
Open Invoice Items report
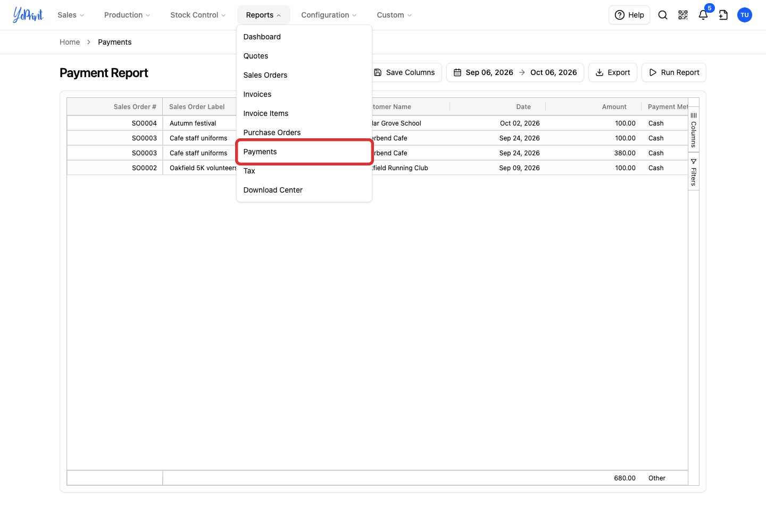pos(304,113)
